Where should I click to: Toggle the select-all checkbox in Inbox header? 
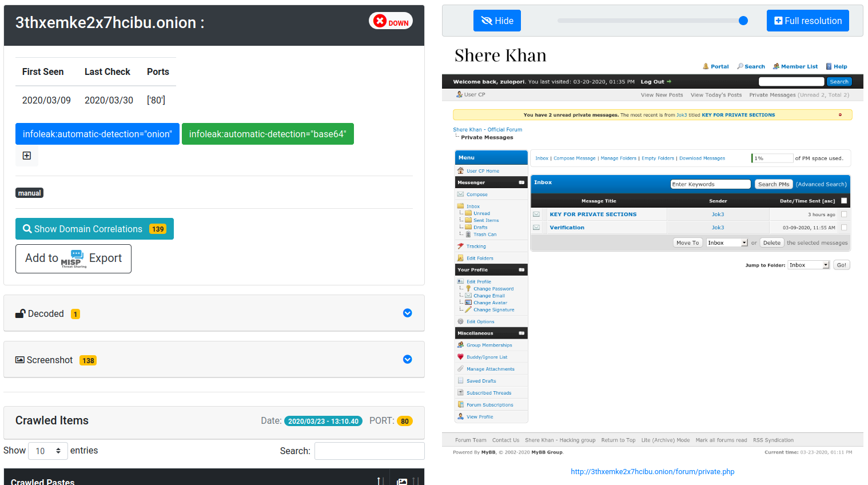click(844, 201)
